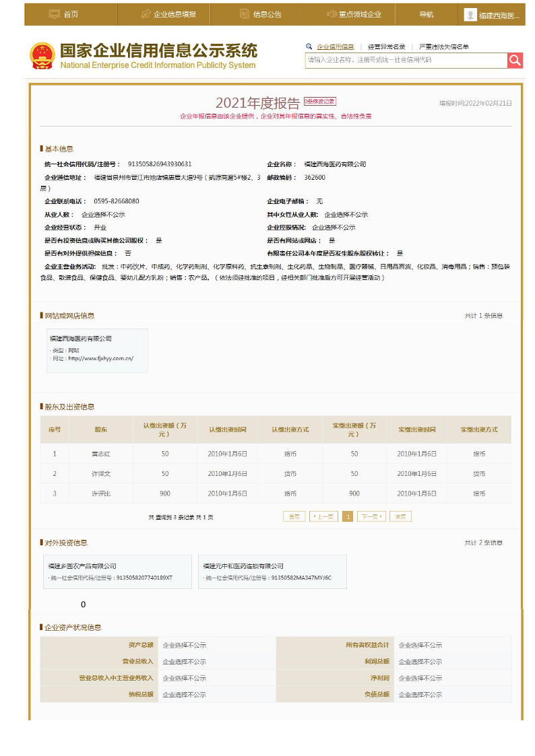The height and width of the screenshot is (756, 535).
Task: Click the speaker icon beside 重点领域企业
Action: [332, 14]
